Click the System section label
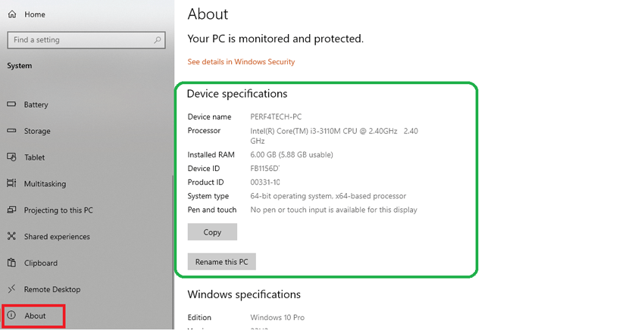This screenshot has width=644, height=330. point(19,66)
